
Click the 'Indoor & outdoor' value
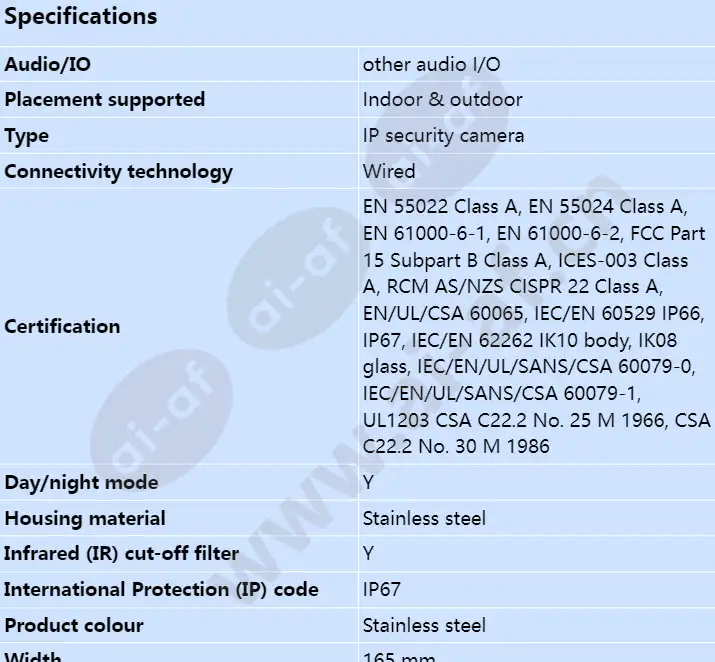click(x=442, y=100)
